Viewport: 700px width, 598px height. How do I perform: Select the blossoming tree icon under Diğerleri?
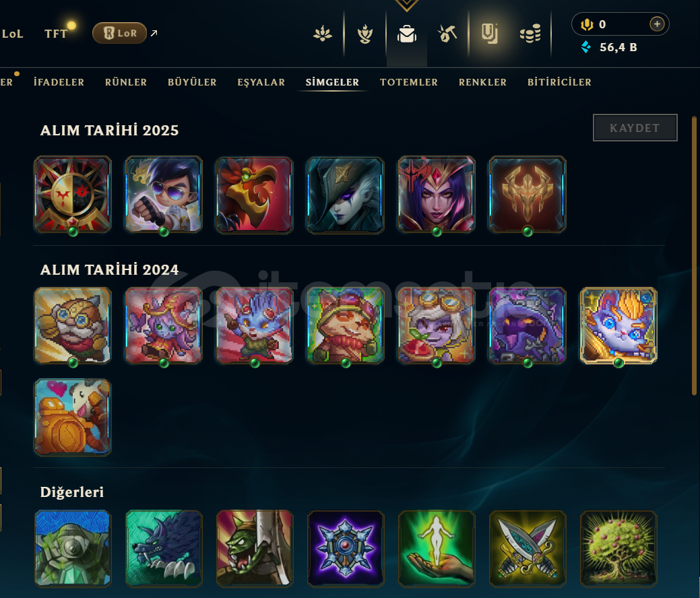point(618,548)
